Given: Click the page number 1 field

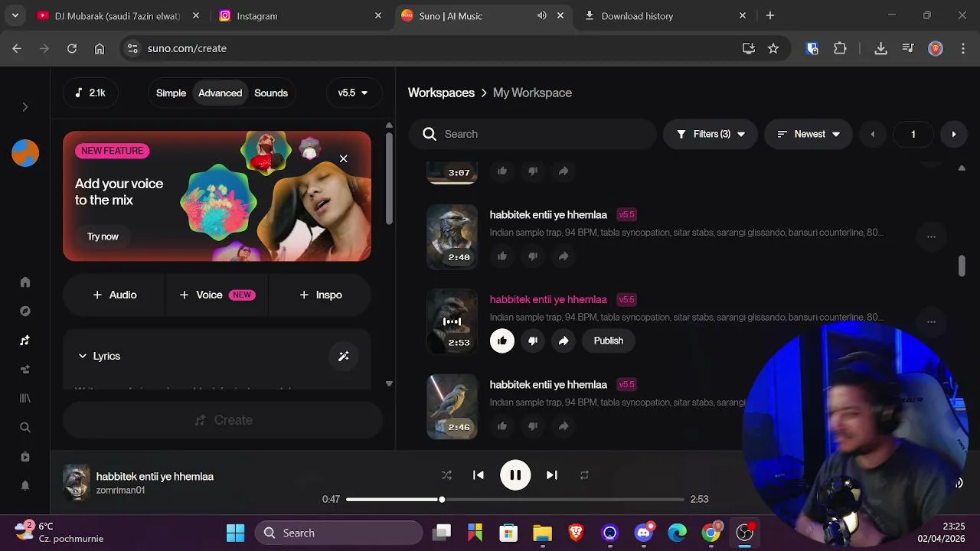Looking at the screenshot, I should tap(913, 134).
